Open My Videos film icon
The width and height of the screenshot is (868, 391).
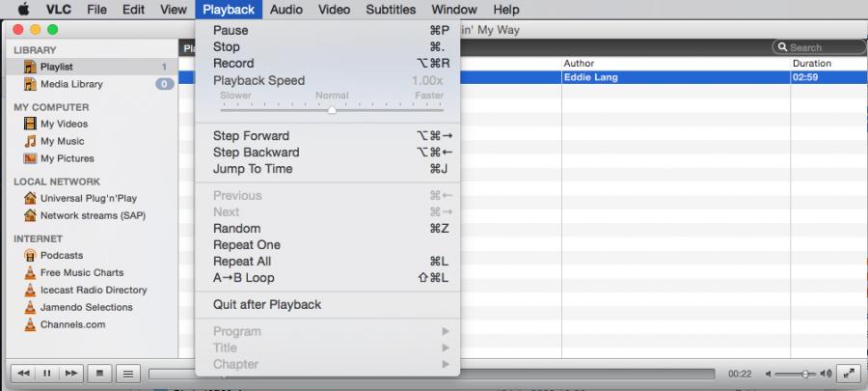30,124
